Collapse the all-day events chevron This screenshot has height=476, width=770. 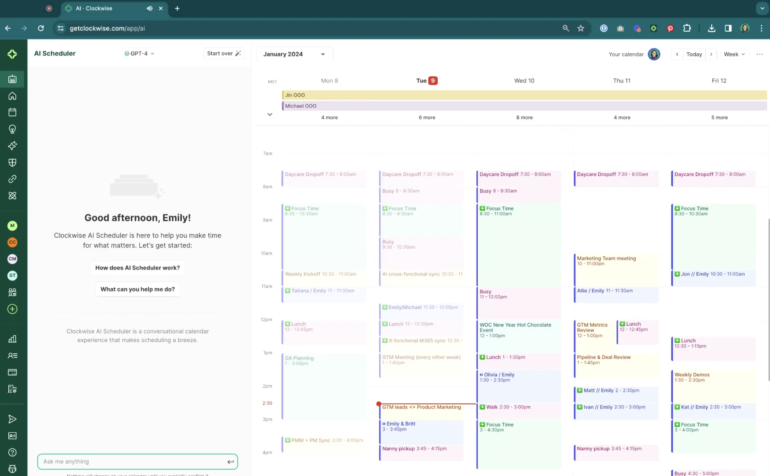pos(270,114)
